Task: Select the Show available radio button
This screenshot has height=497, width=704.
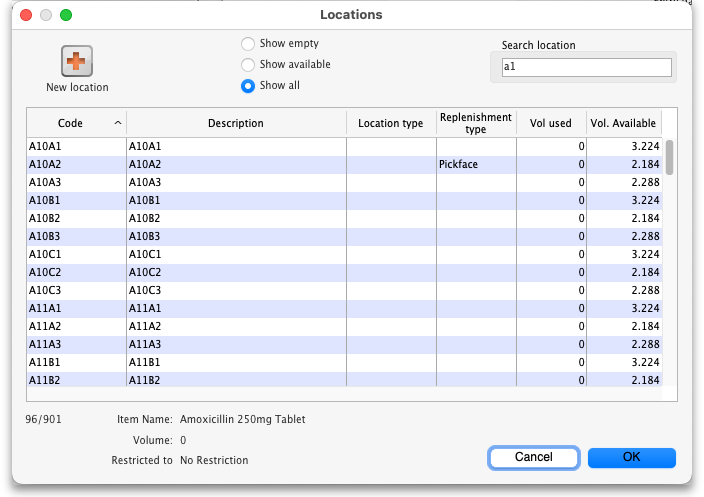Action: point(247,65)
